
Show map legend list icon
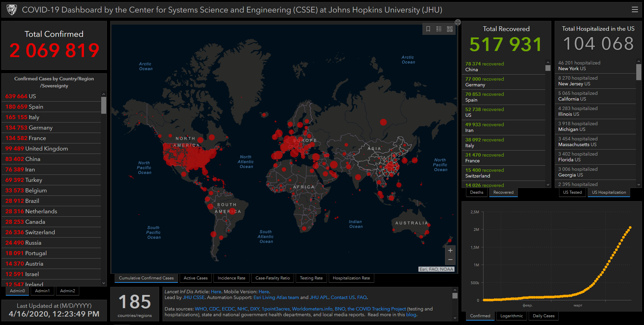[x=439, y=29]
